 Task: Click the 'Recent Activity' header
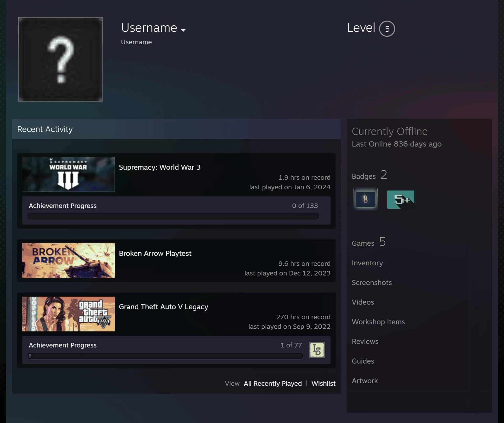click(x=176, y=129)
